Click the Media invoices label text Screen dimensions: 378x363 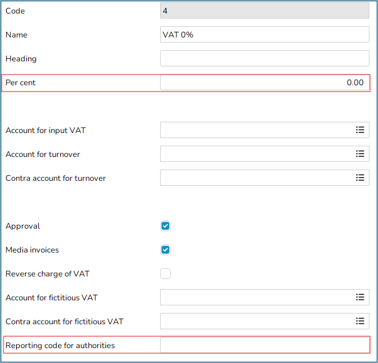coord(32,250)
